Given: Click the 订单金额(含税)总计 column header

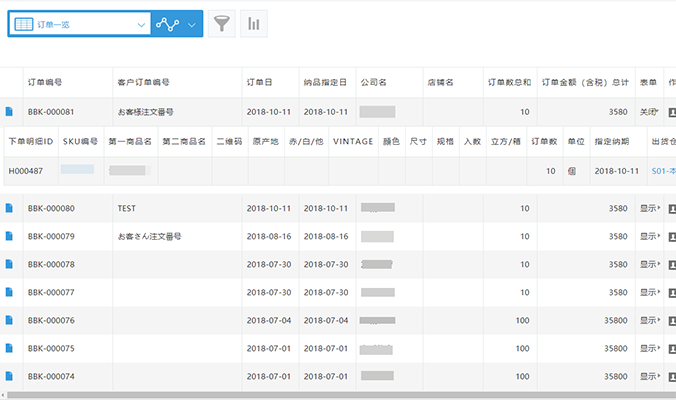Looking at the screenshot, I should (585, 82).
